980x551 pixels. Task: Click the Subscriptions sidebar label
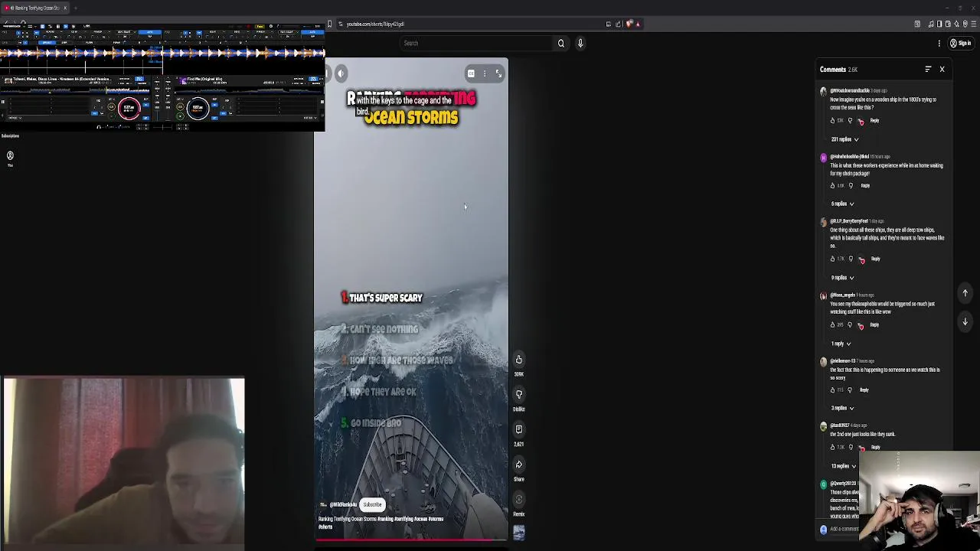[10, 136]
